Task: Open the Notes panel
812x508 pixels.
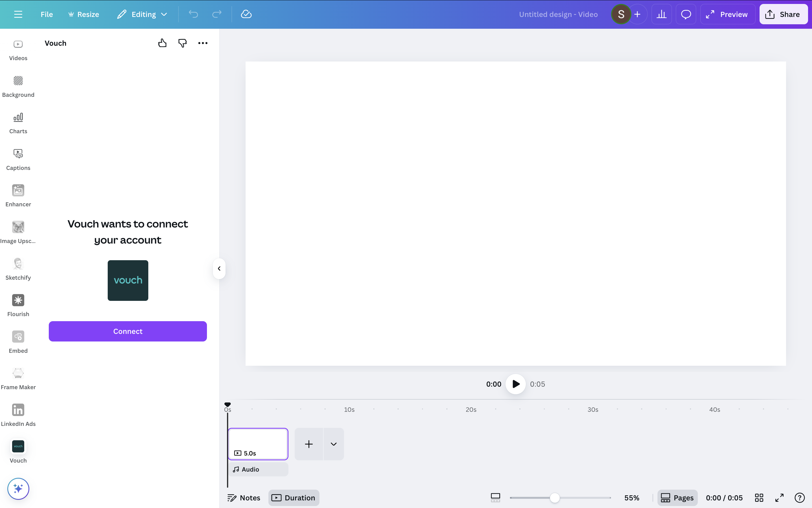Action: pos(244,498)
